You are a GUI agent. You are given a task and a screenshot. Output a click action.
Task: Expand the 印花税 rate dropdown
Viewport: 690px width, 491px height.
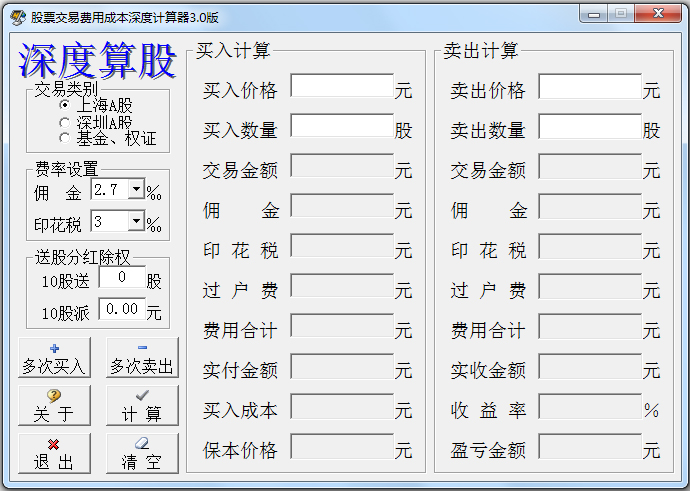click(x=136, y=221)
